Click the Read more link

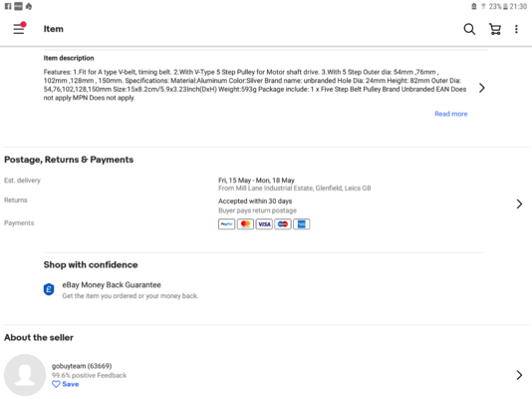tap(451, 114)
